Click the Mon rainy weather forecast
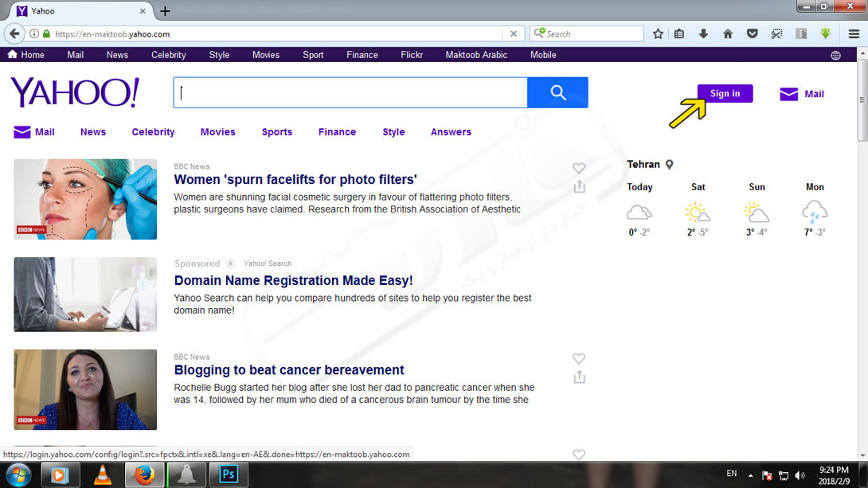 (x=815, y=209)
